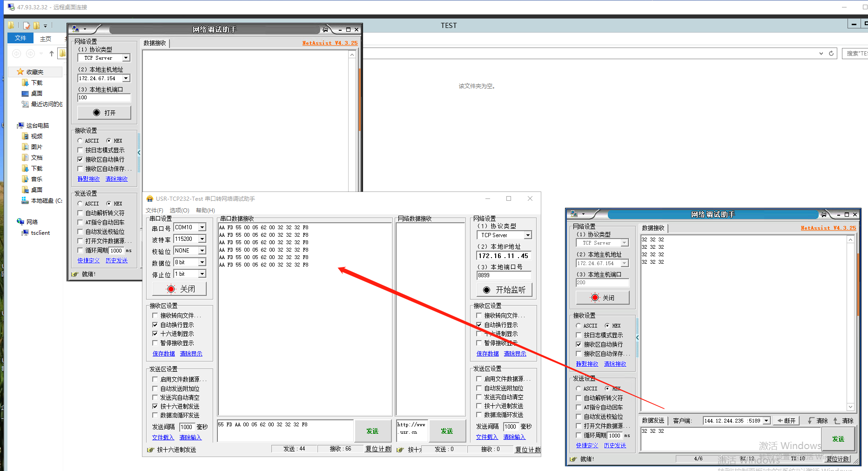This screenshot has height=471, width=868.
Task: Click the 开始监听 button
Action: tap(504, 290)
